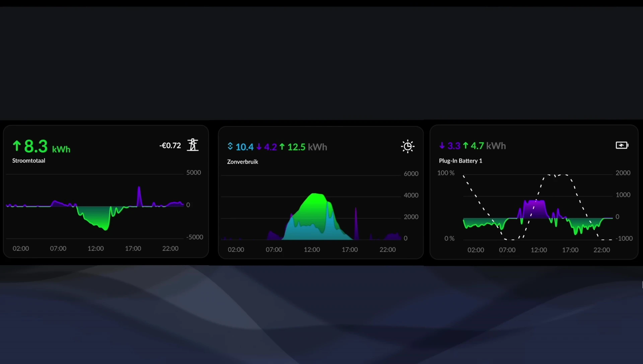Click purple down arrow beside 3.3
Screen dimensions: 643x364
point(442,146)
